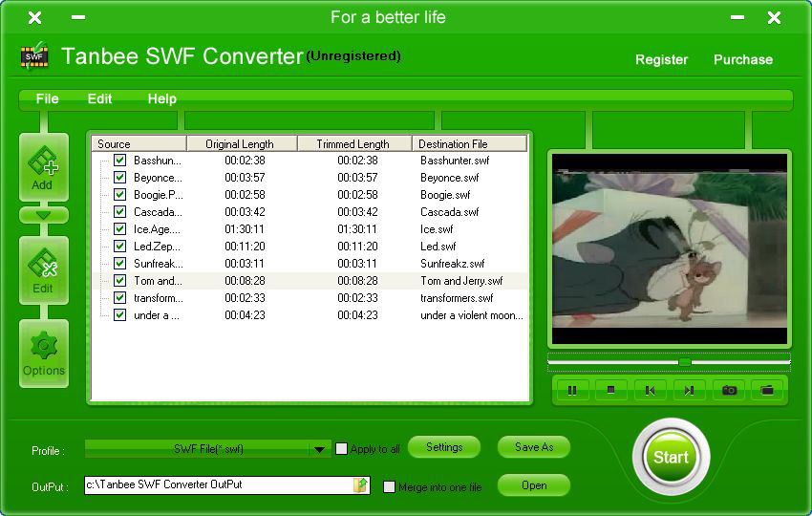
Task: Click the Register link
Action: (x=661, y=59)
